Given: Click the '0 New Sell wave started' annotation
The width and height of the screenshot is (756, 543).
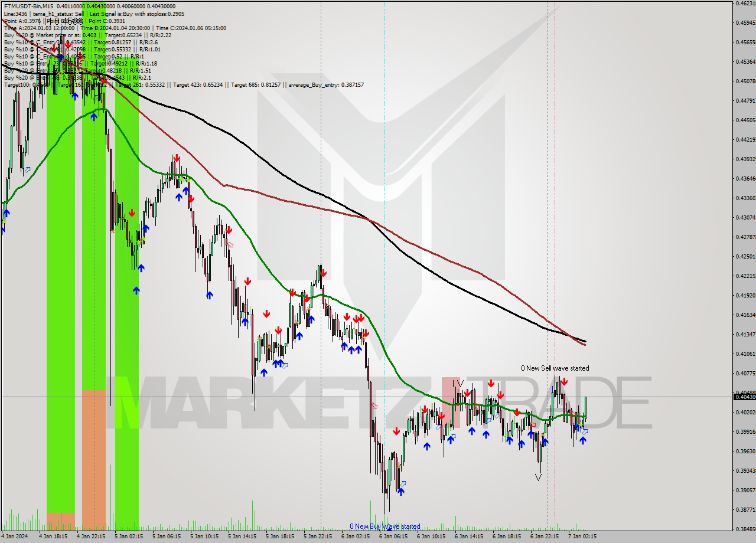Looking at the screenshot, I should click(555, 368).
